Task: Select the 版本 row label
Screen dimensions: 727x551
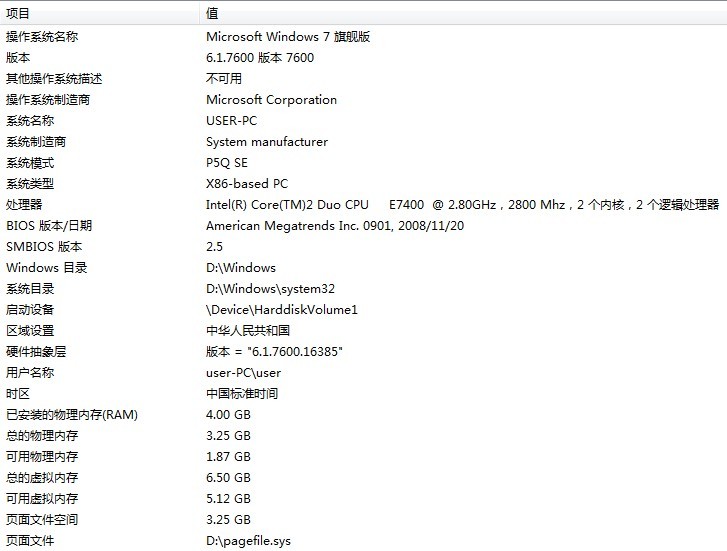Action: [x=18, y=58]
